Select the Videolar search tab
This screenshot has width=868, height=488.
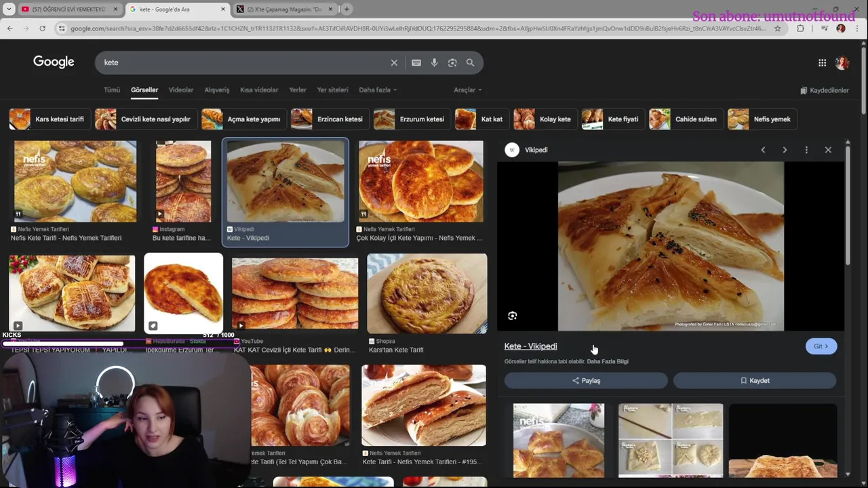point(181,90)
